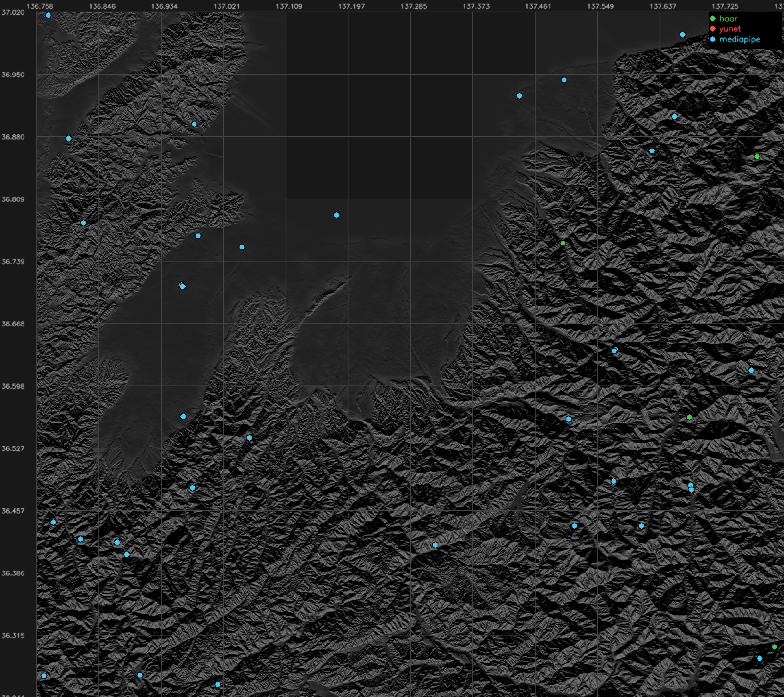
Task: Click latitude label 36.386
Action: click(x=13, y=573)
